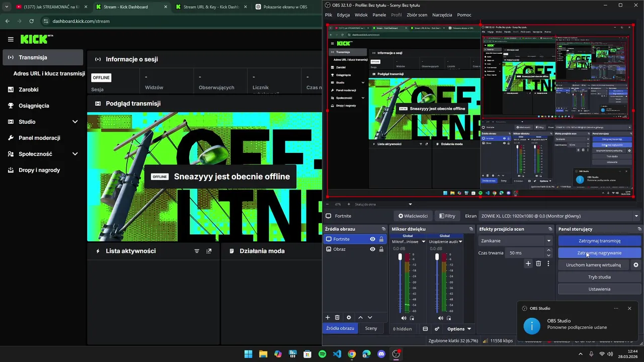Switch to Stream URL & Key browser tab
Viewport: 644px width, 362px height.
coord(210,7)
